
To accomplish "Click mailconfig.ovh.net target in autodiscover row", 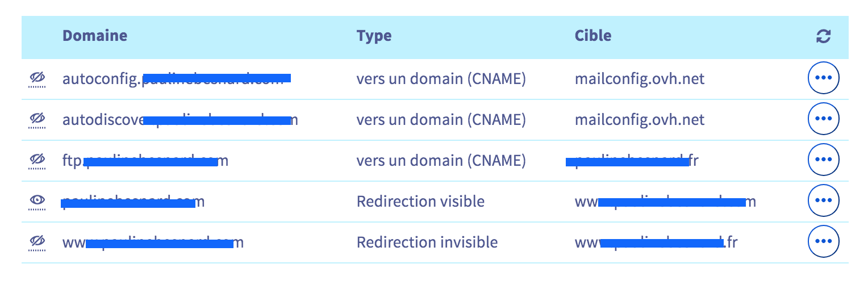I will (640, 120).
